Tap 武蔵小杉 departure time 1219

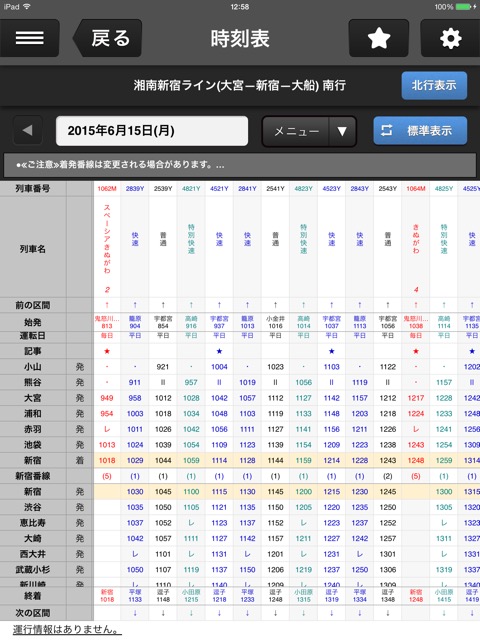coord(304,569)
